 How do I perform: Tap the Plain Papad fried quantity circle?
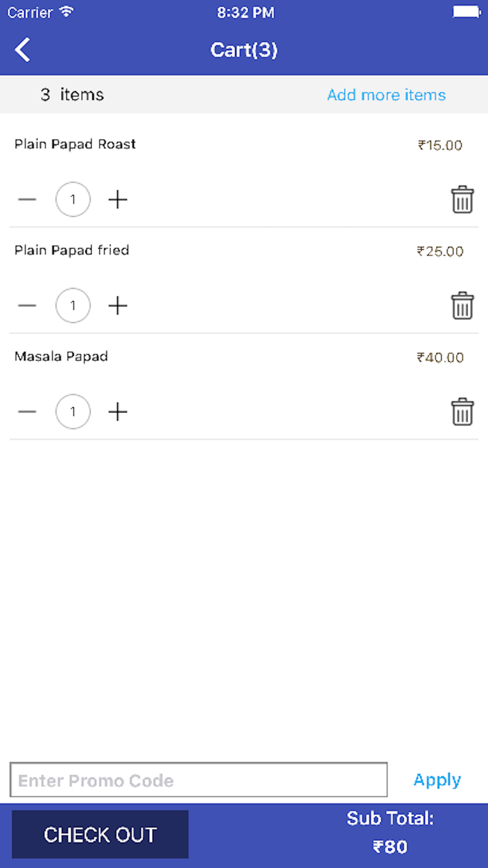point(73,306)
